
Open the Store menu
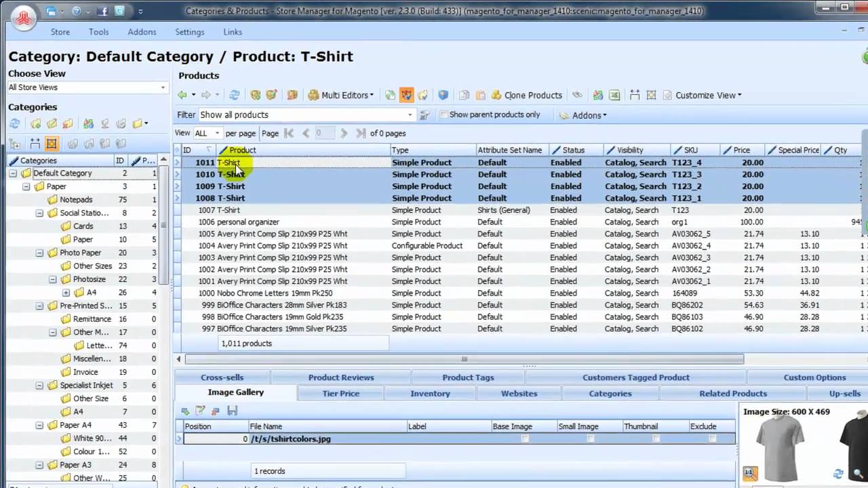coord(60,32)
